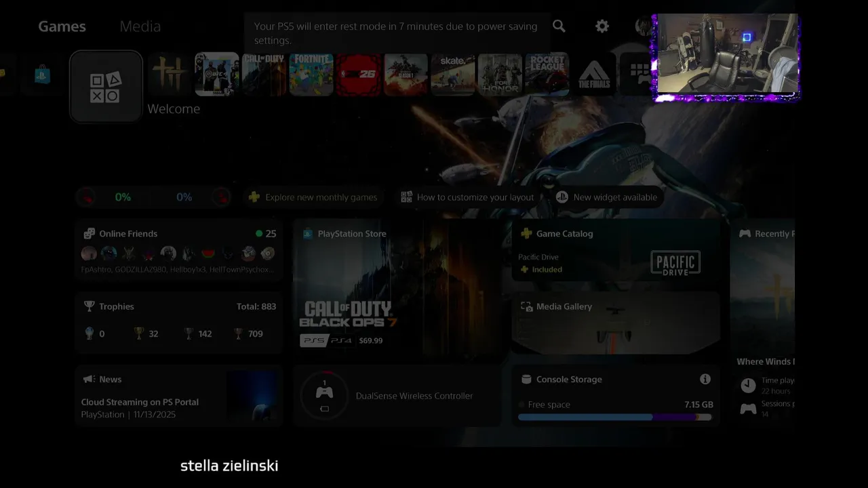Click the Pacific Drive logo thumbnail
Screen dimensions: 868x488
coord(675,263)
